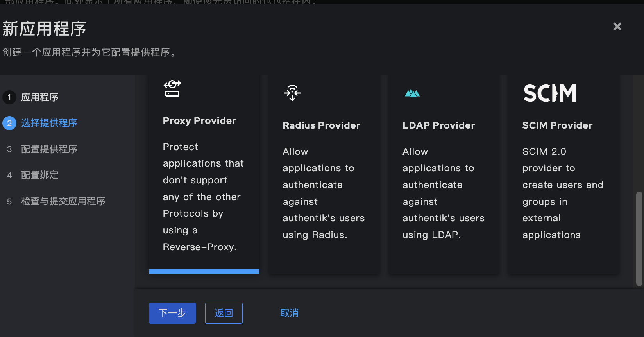Close the 新应用程序 dialog with X
Image resolution: width=644 pixels, height=337 pixels.
(617, 27)
